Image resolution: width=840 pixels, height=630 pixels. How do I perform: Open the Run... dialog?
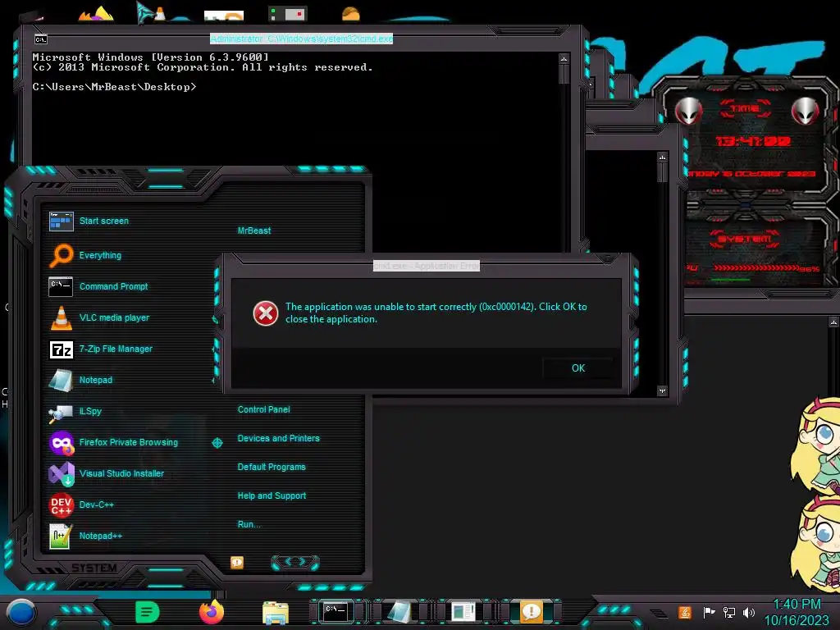249,524
